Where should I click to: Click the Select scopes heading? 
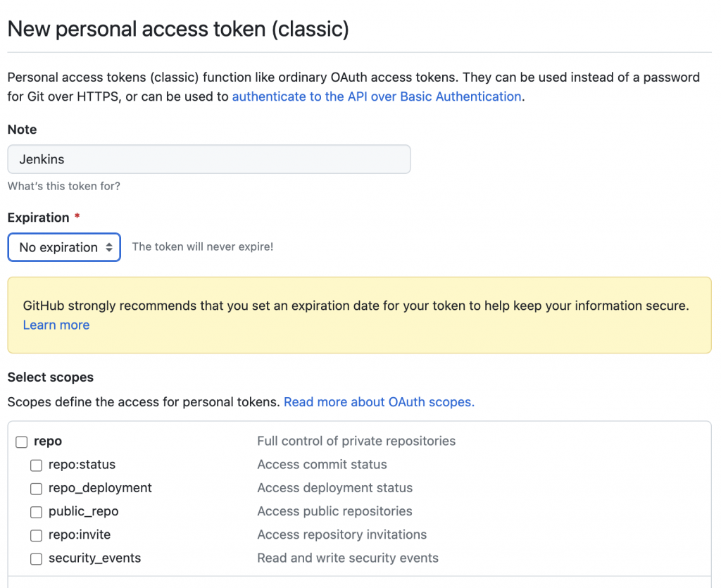(51, 377)
